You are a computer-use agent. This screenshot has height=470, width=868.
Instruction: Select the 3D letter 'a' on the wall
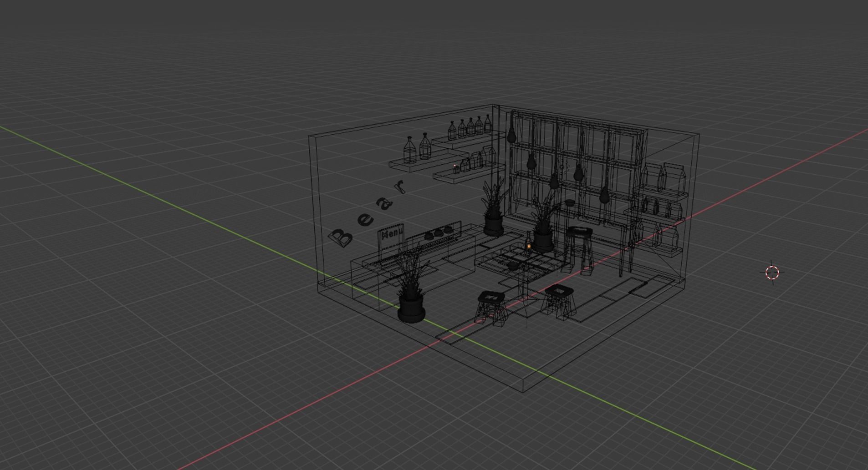click(385, 204)
